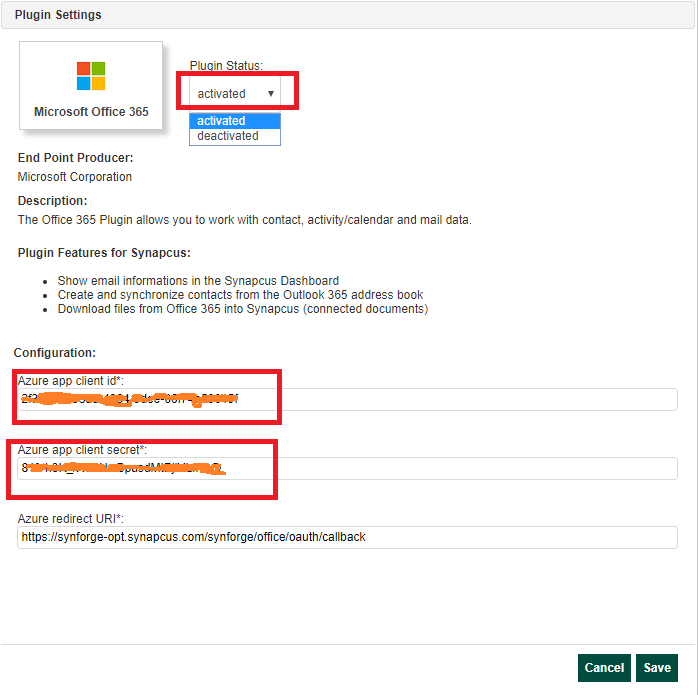Click the 'Microsoft Corporation' producer text
The width and height of the screenshot is (698, 695).
(x=75, y=177)
